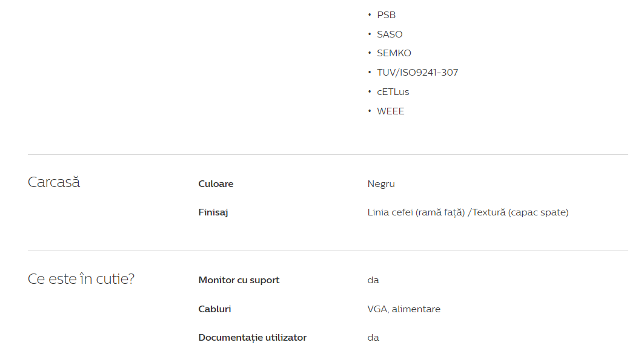
Task: Click the cETLus list item
Action: pos(393,92)
